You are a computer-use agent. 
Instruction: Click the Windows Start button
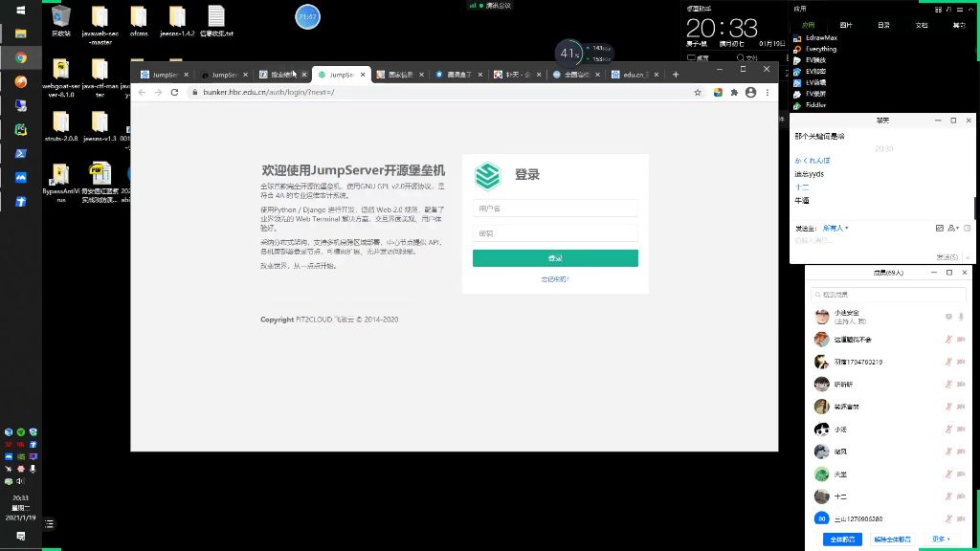pyautogui.click(x=21, y=10)
